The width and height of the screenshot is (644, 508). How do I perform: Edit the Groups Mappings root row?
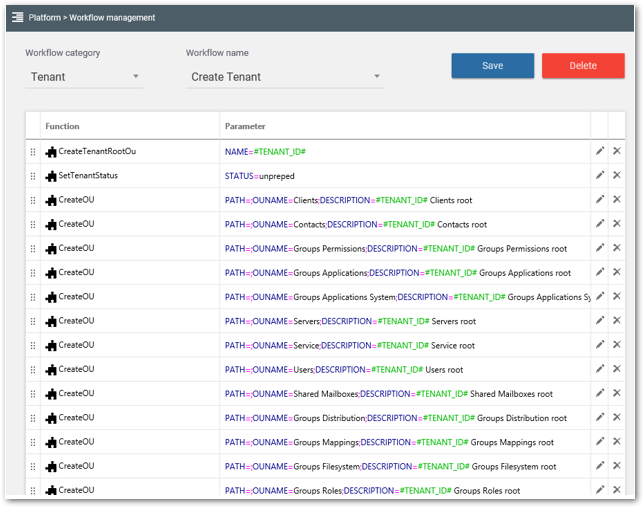[x=600, y=442]
